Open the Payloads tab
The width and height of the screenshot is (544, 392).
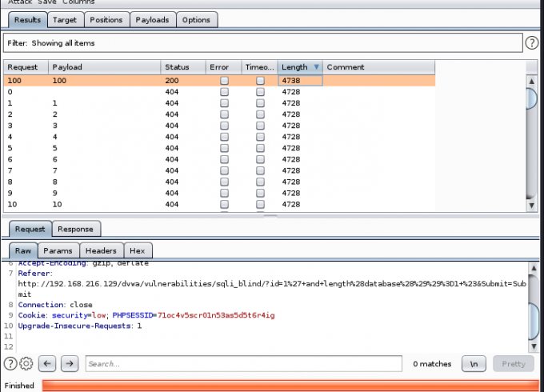[x=152, y=20]
